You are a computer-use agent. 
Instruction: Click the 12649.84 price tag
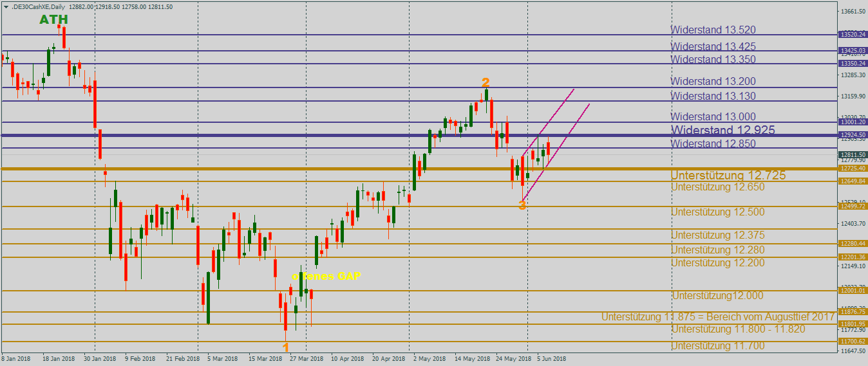click(x=853, y=181)
